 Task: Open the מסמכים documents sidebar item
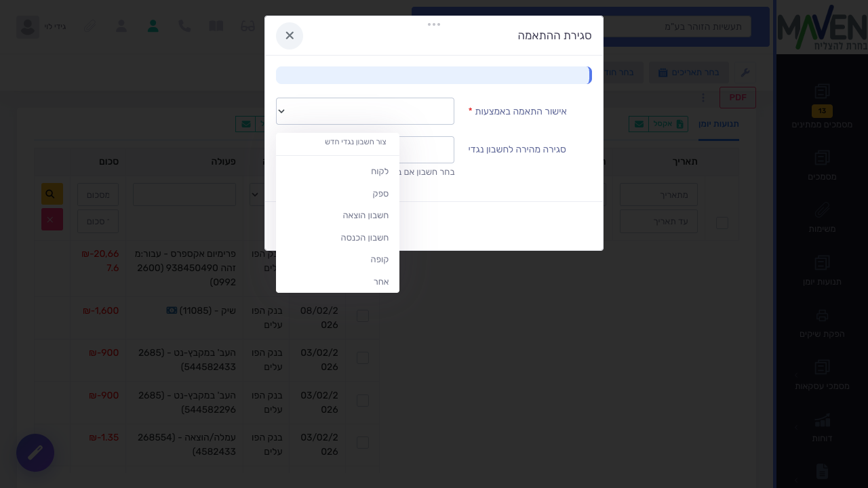click(822, 165)
